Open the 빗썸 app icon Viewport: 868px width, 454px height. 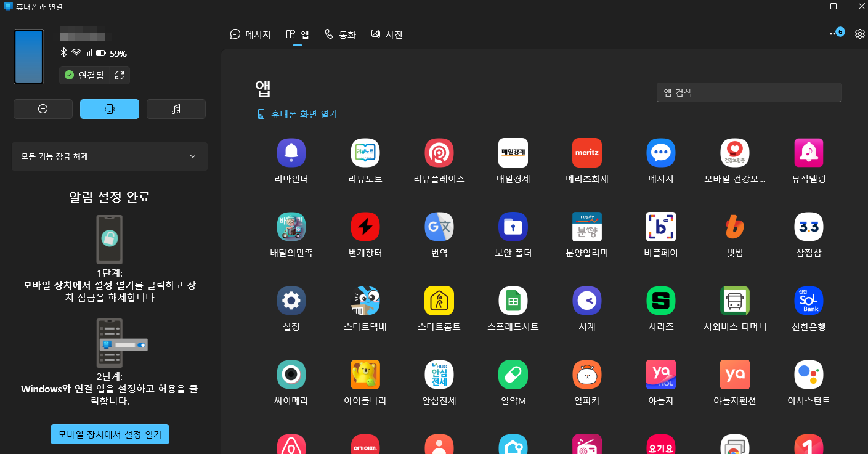pyautogui.click(x=735, y=227)
